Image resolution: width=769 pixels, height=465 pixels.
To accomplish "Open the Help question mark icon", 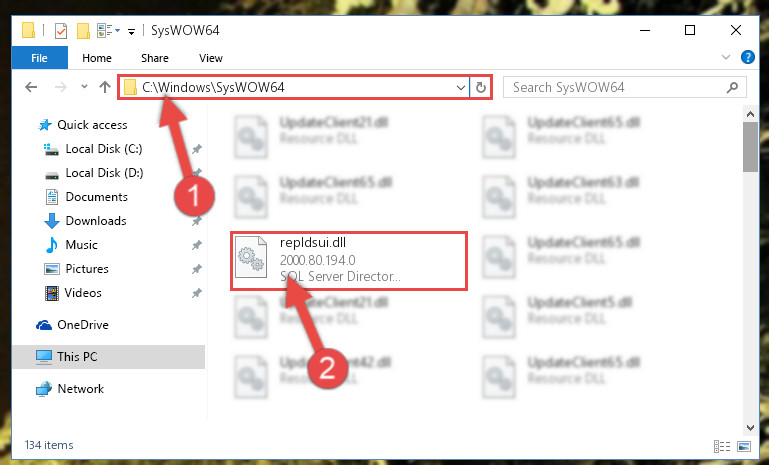I will tap(747, 57).
